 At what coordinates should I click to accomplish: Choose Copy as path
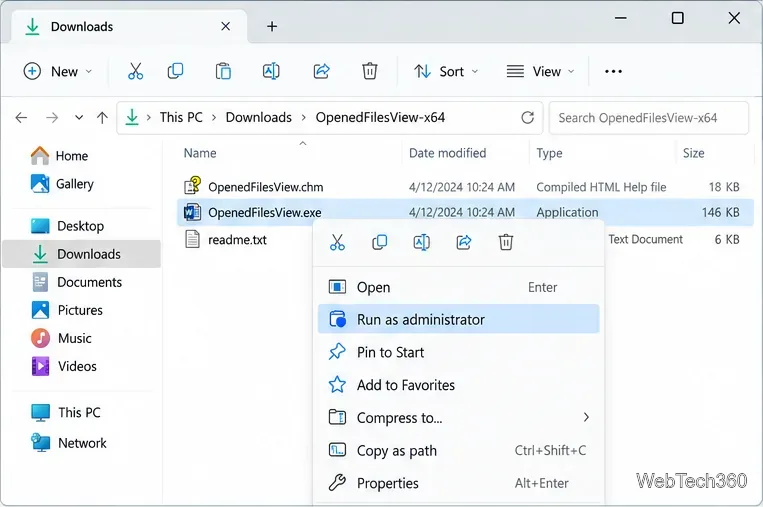click(x=458, y=451)
